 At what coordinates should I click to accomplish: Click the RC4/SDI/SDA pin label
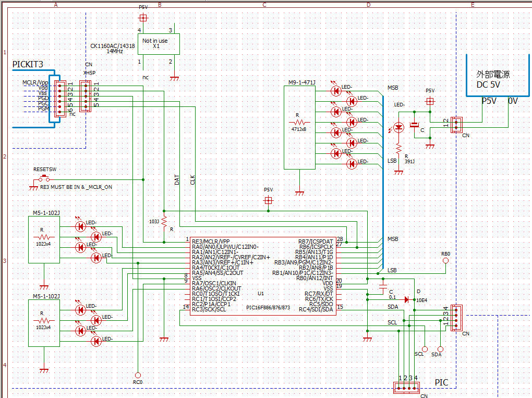(316, 309)
